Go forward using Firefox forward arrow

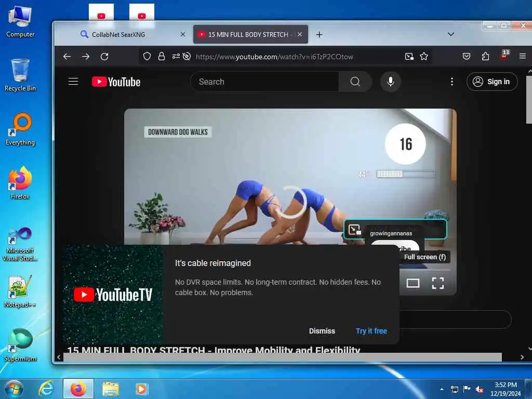(x=86, y=57)
